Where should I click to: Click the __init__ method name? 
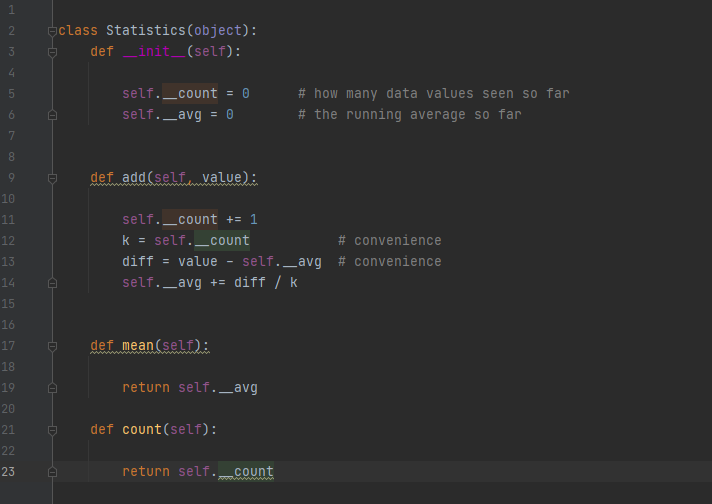click(154, 51)
